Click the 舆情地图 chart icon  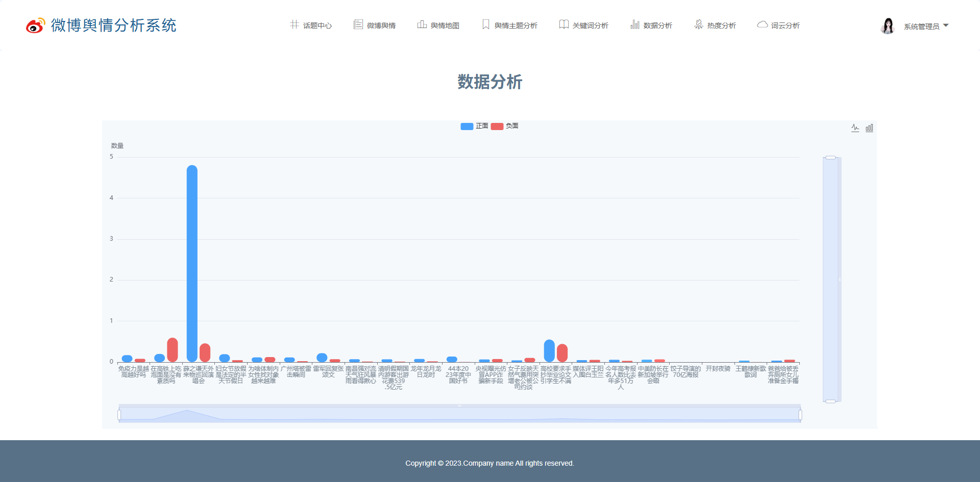pos(422,24)
